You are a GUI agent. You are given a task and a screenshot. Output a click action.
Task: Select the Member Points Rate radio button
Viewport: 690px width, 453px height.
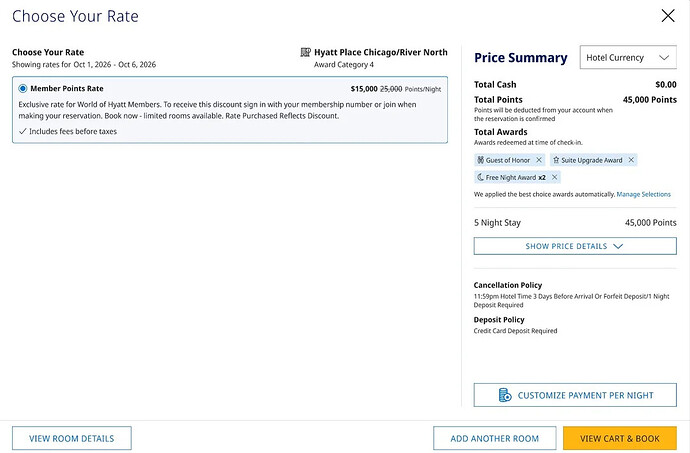(x=22, y=88)
